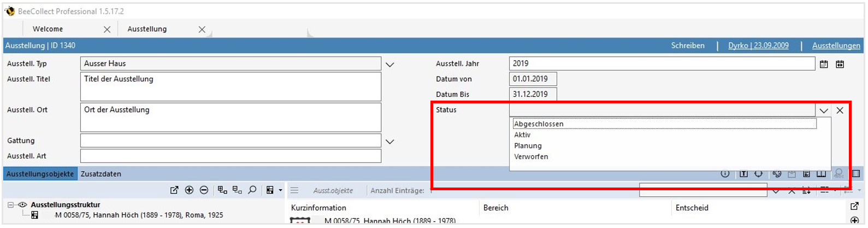Add a node with the tree plus icon
Image resolution: width=868 pixels, height=228 pixels.
[x=189, y=190]
